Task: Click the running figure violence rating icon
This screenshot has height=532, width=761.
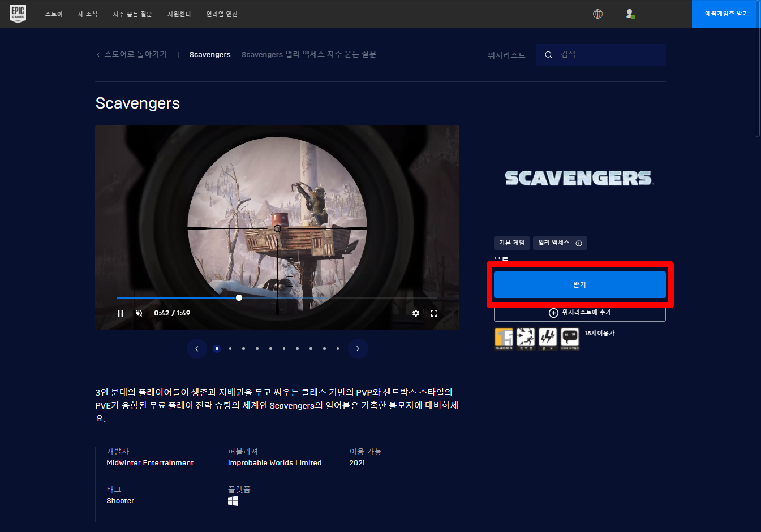Action: (526, 339)
